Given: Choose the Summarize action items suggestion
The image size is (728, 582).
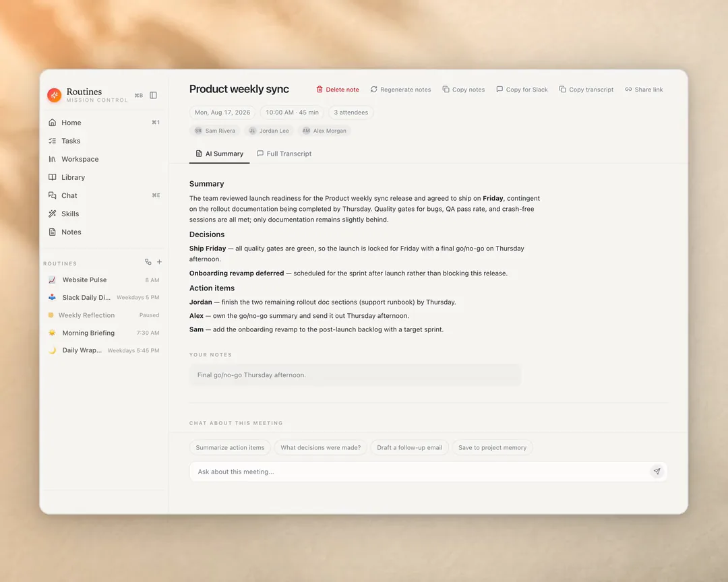Looking at the screenshot, I should pyautogui.click(x=230, y=447).
